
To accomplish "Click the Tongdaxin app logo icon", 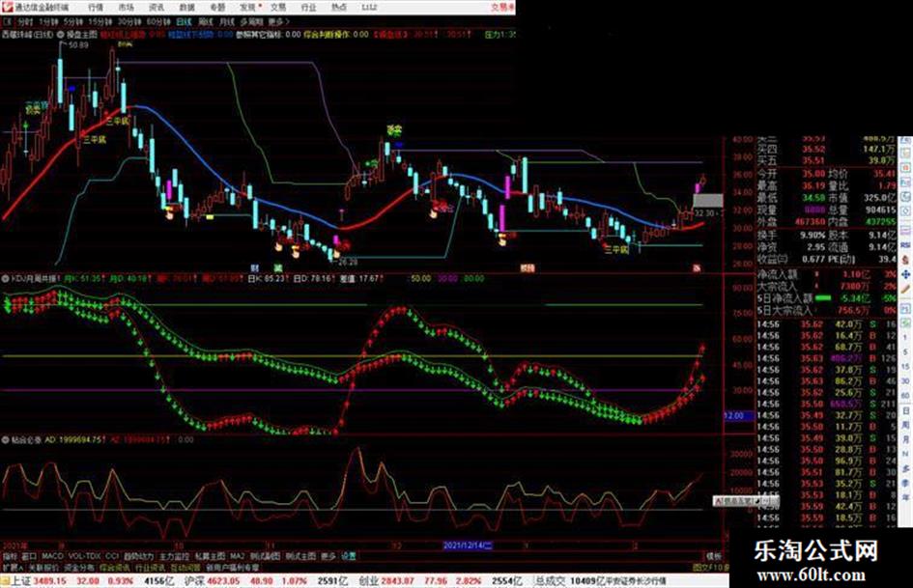I will 7,7.
